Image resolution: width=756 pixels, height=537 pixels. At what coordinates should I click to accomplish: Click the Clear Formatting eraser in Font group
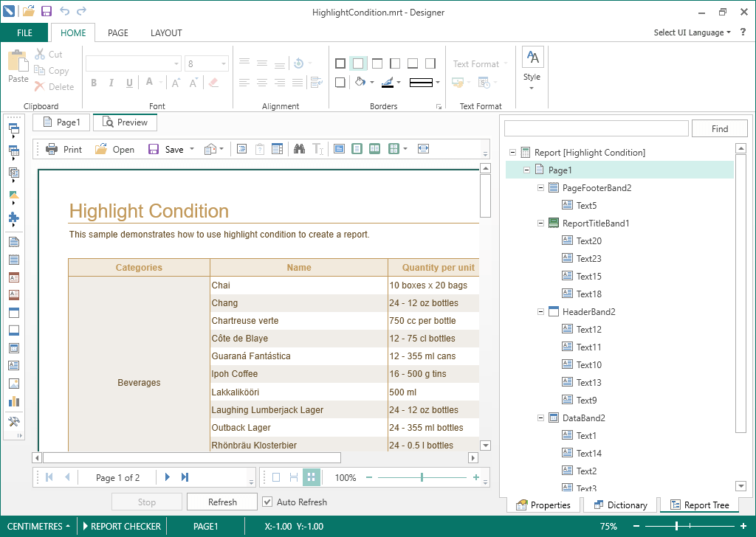tap(213, 83)
